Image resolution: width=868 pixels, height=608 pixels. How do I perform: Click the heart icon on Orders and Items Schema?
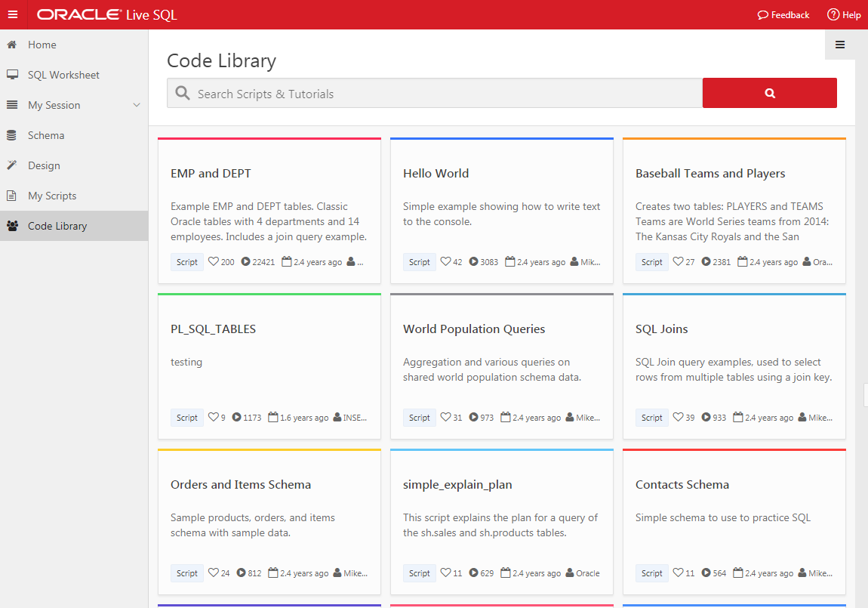point(213,573)
